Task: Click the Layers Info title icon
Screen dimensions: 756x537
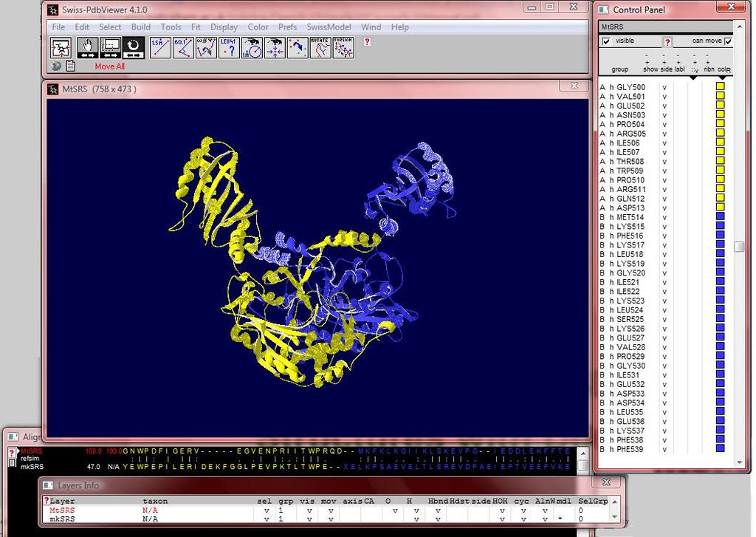Action: [49, 485]
